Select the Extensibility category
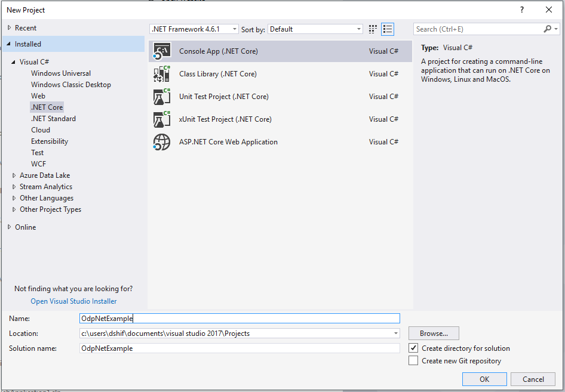This screenshot has height=392, width=565. tap(50, 141)
